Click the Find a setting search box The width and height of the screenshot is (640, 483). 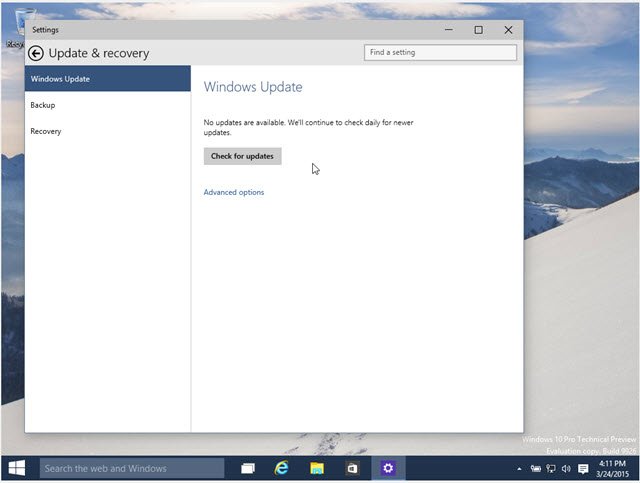tap(440, 52)
